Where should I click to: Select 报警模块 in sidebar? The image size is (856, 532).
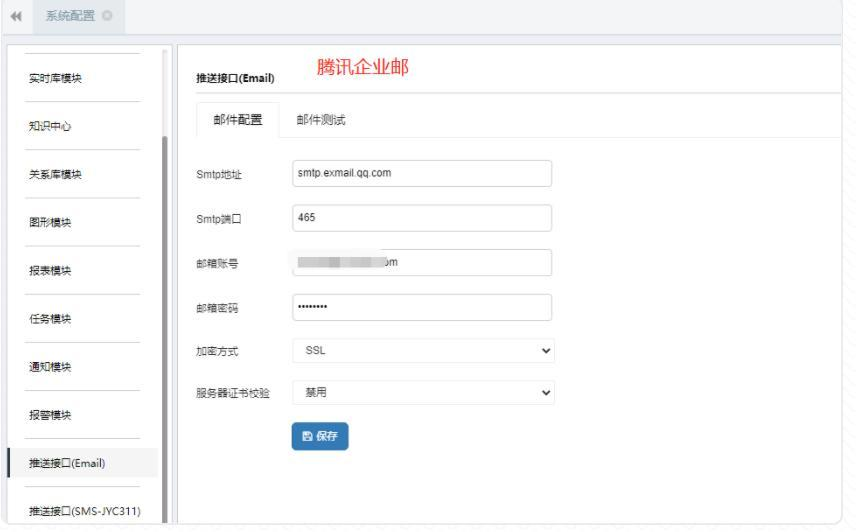click(50, 415)
